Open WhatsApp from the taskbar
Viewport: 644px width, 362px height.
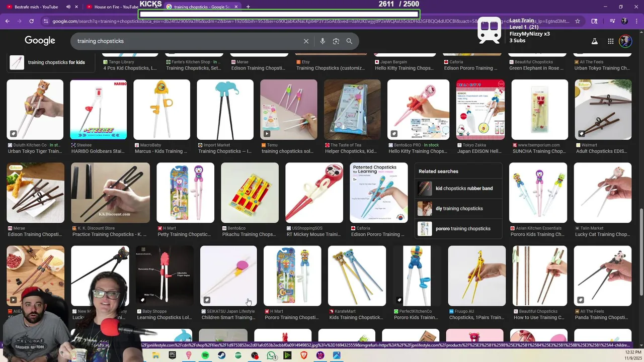[271, 355]
